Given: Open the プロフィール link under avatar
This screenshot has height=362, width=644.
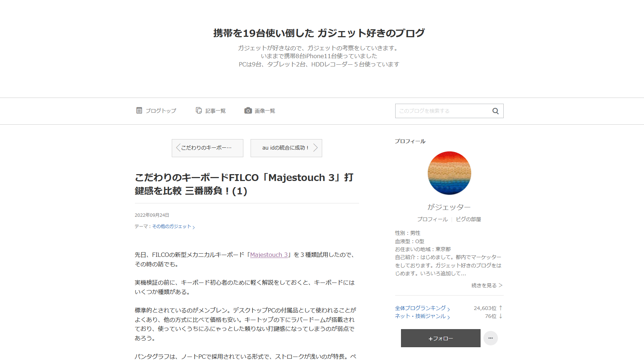Looking at the screenshot, I should pyautogui.click(x=432, y=219).
